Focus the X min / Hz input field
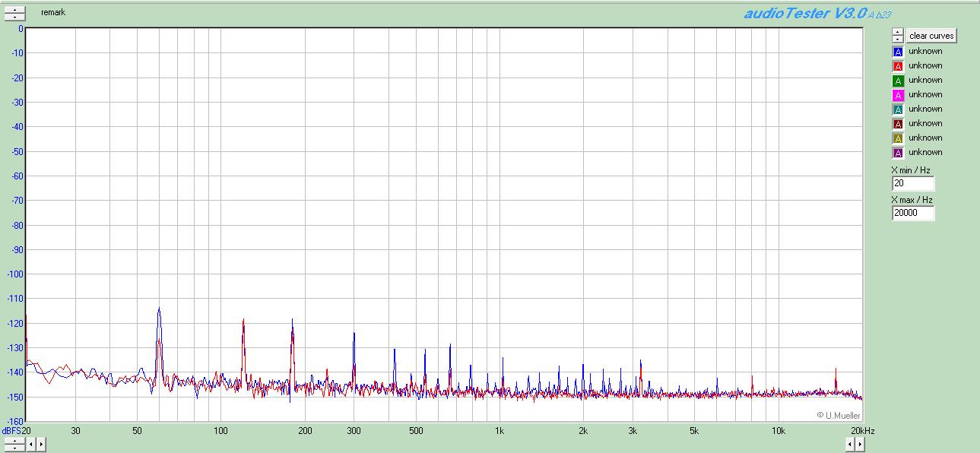The image size is (980, 453). click(913, 183)
